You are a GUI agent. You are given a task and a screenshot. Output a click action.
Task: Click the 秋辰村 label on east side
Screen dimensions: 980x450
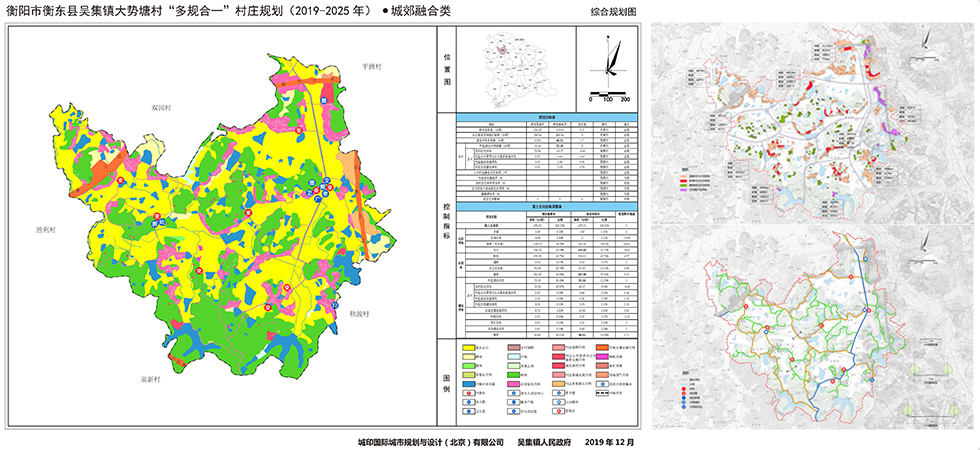[360, 313]
